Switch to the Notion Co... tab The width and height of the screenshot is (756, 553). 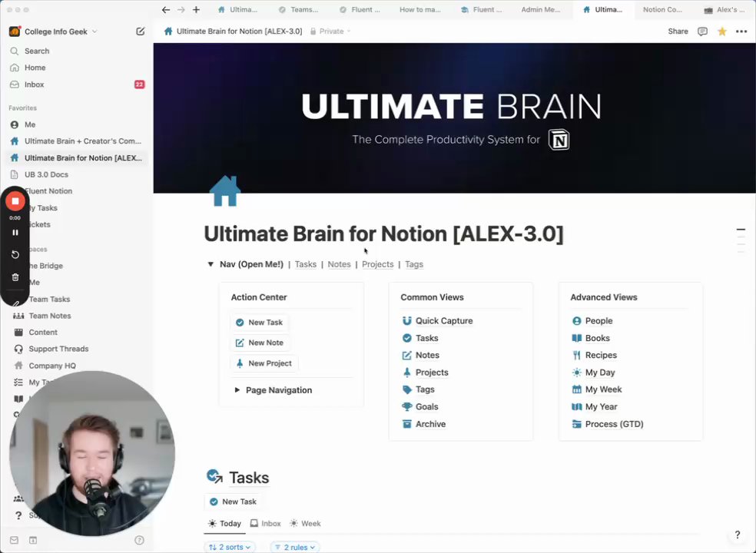(662, 10)
